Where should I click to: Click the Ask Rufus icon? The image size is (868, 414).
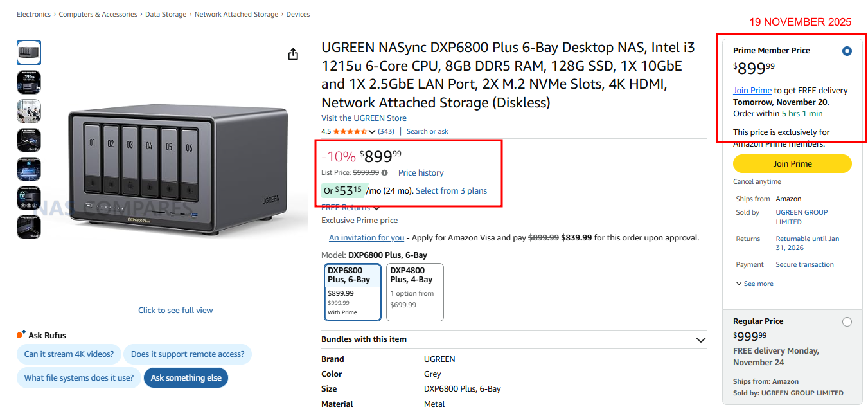click(x=21, y=334)
